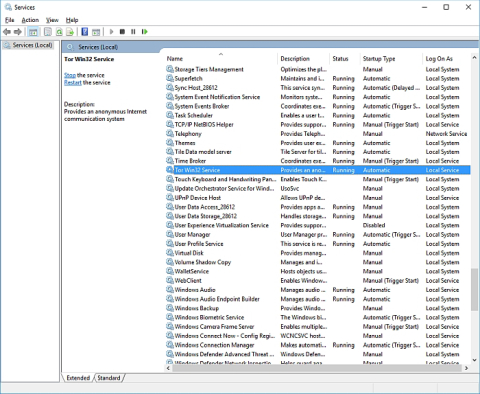Toggle the Show/Hide Action Pane icon

point(96,32)
